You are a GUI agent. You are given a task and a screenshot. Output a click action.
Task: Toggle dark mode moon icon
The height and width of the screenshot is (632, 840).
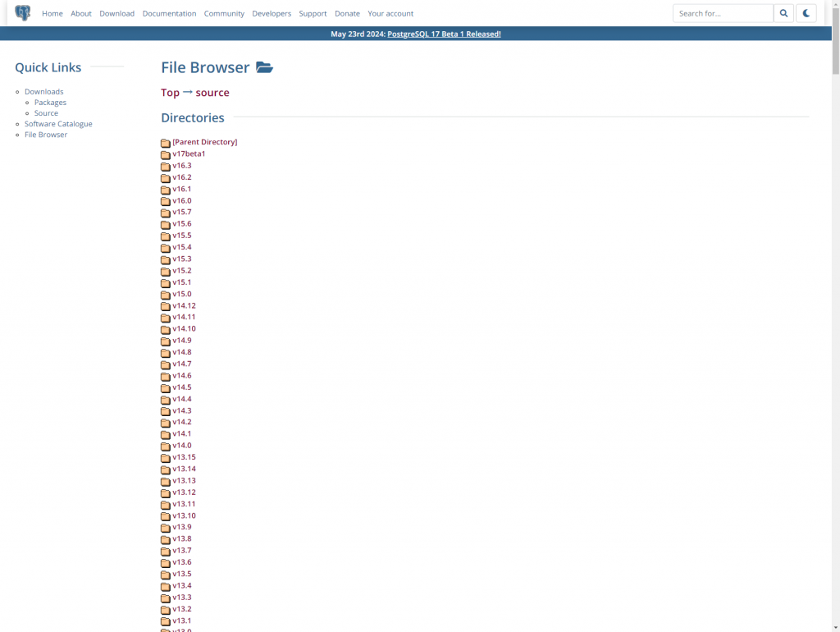point(806,13)
